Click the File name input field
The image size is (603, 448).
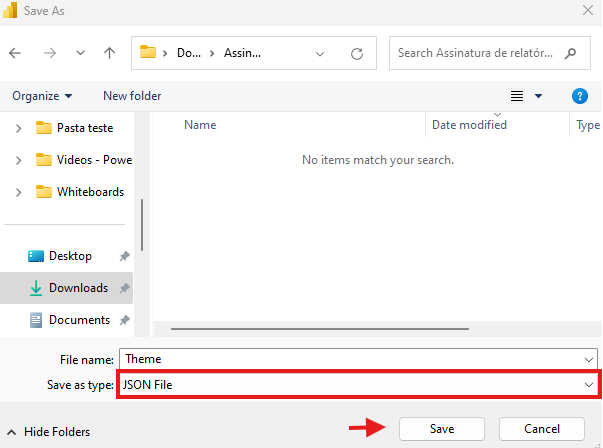tap(350, 358)
